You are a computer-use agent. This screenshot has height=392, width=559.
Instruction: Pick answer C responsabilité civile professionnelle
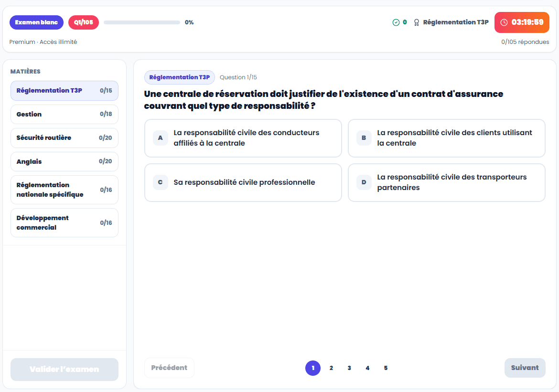click(243, 182)
